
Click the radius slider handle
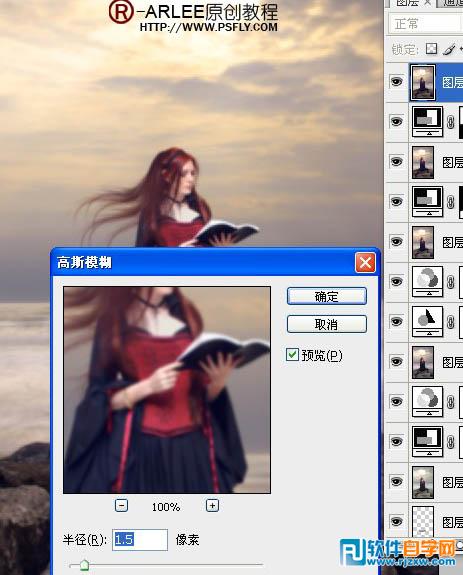[84, 565]
